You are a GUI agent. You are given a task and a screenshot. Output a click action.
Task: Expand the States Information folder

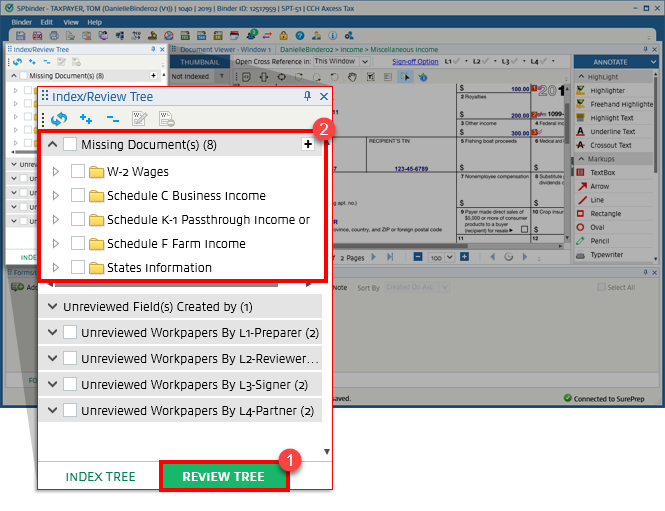[56, 268]
